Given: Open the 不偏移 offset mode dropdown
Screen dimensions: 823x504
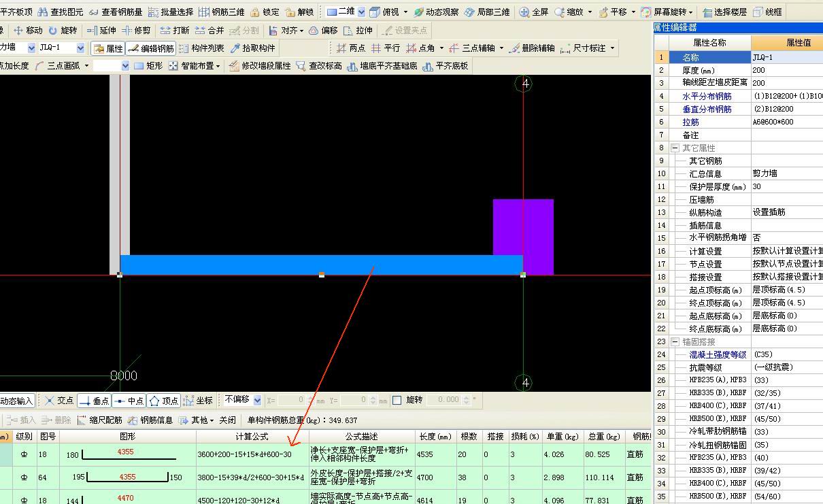Looking at the screenshot, I should (x=257, y=401).
